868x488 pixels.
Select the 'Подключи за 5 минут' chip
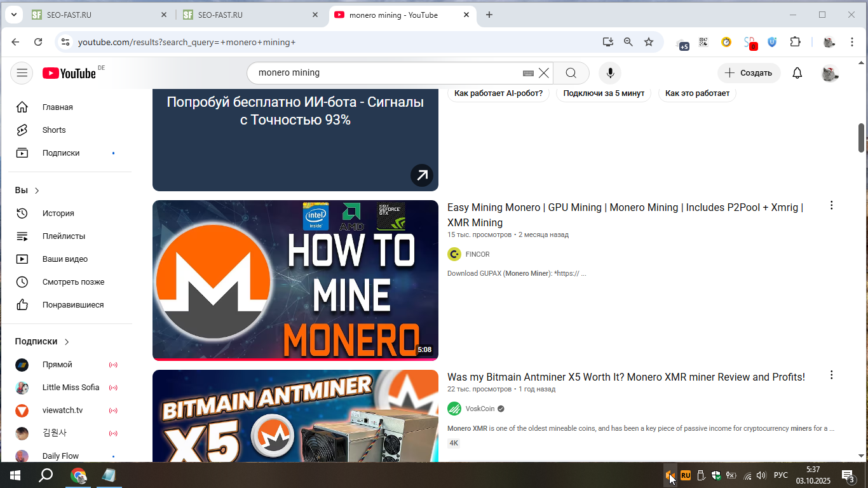(604, 93)
